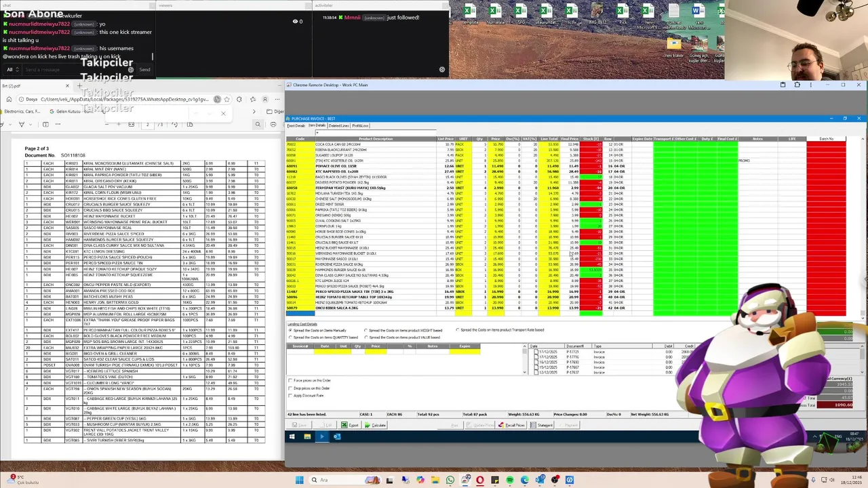
Task: Open Windows Start menu
Action: (299, 480)
